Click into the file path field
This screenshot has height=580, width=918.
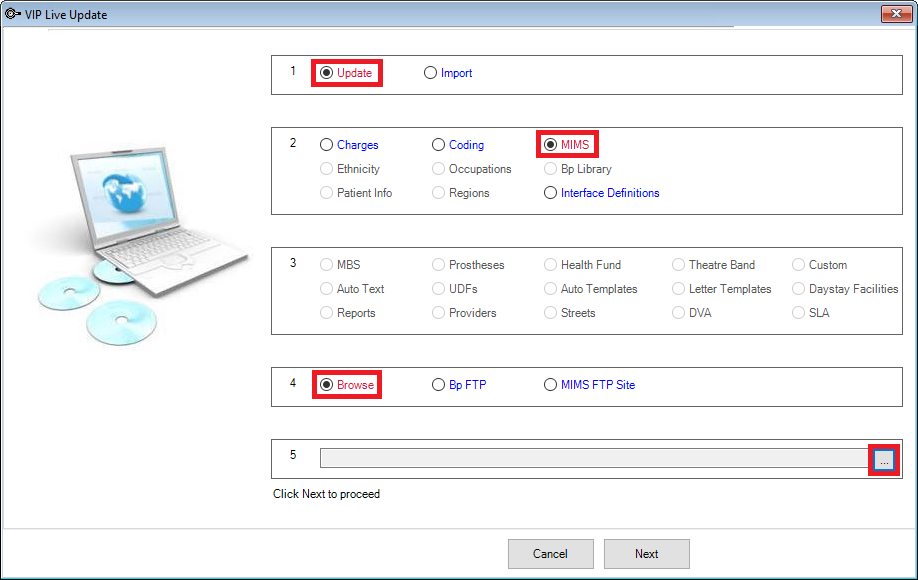coord(594,458)
